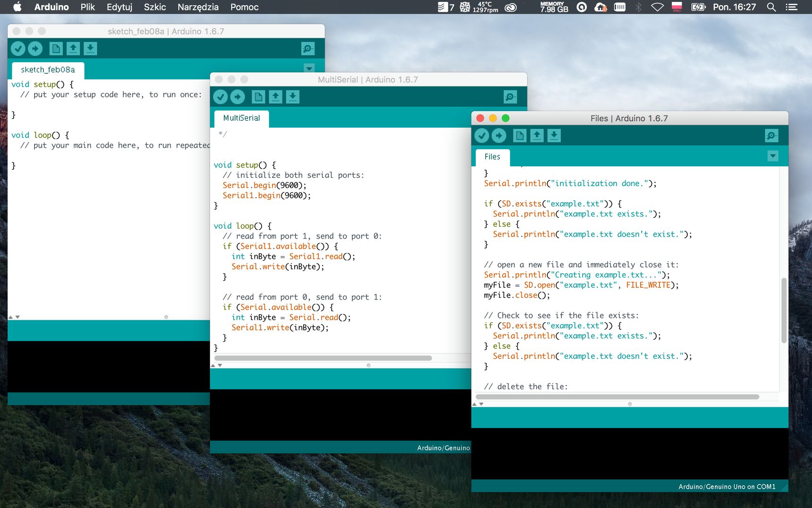
Task: Click New sketch icon in Files window
Action: (x=520, y=136)
